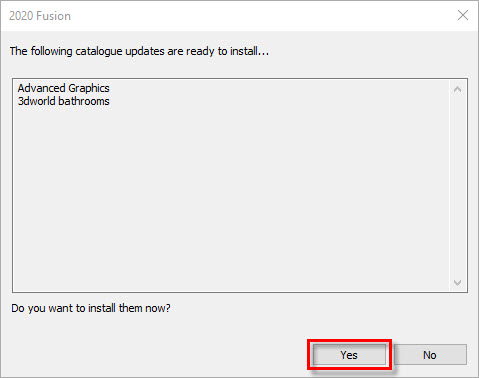The height and width of the screenshot is (378, 479).
Task: Click the upward chevron on the list scrollbar
Action: 457,89
